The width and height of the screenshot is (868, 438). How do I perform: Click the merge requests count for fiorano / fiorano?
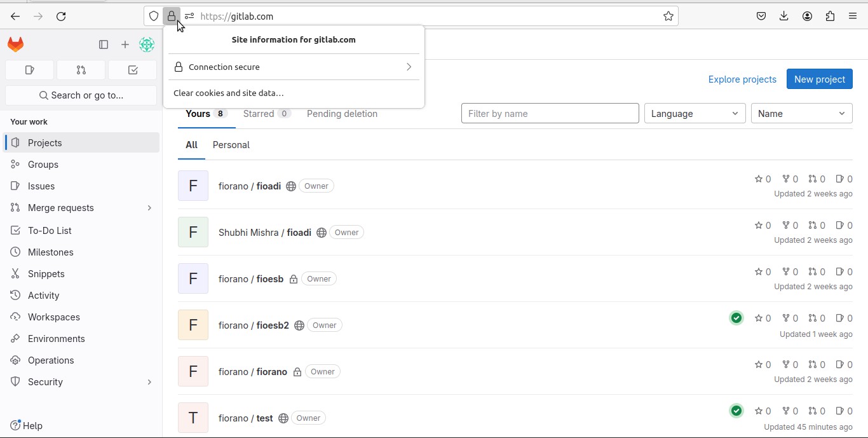(817, 365)
